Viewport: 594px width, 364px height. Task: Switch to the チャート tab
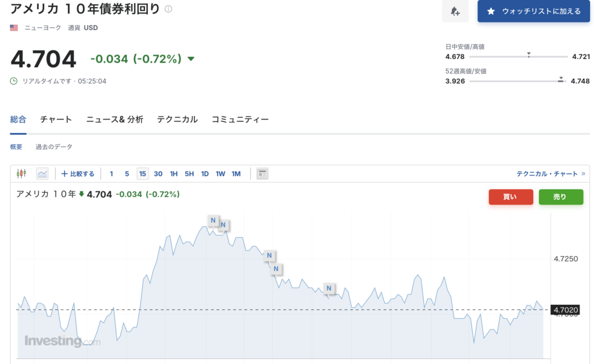(56, 119)
